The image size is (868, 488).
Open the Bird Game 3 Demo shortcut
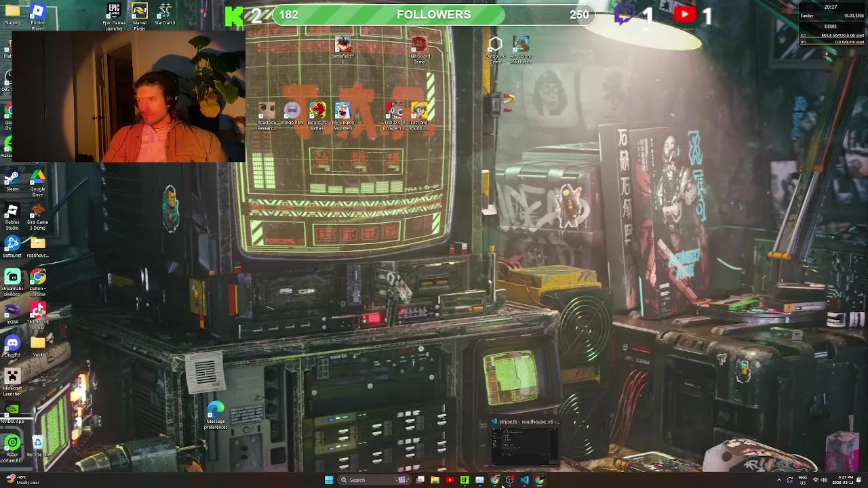(37, 216)
